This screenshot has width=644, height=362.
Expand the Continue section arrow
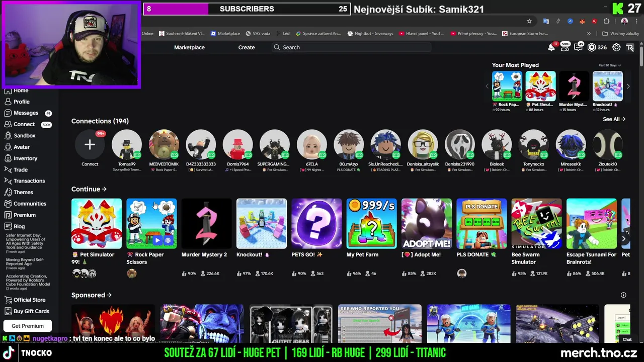[104, 189]
